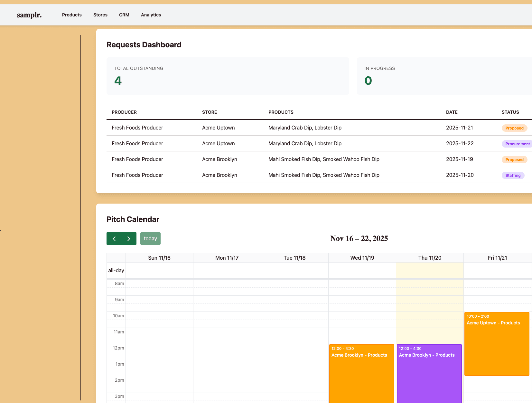Go to next week in calendar
The image size is (532, 403).
pos(129,239)
